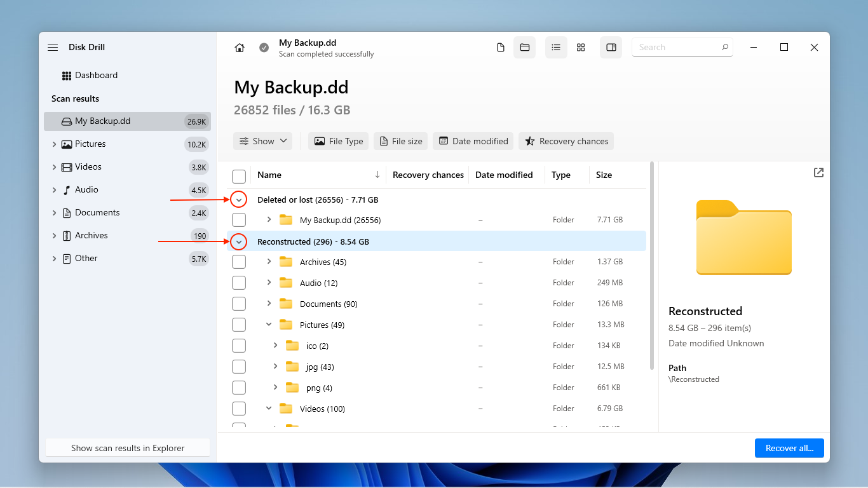Select My Backup.dd in scan results

coord(95,121)
